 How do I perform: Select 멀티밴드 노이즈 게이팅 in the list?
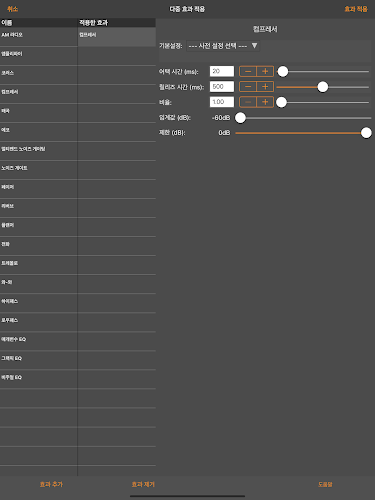39,151
